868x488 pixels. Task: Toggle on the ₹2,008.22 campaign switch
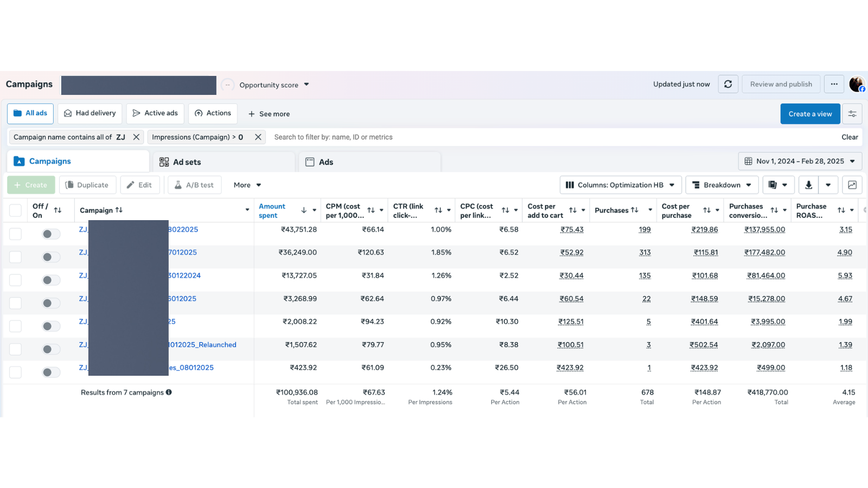pos(51,326)
